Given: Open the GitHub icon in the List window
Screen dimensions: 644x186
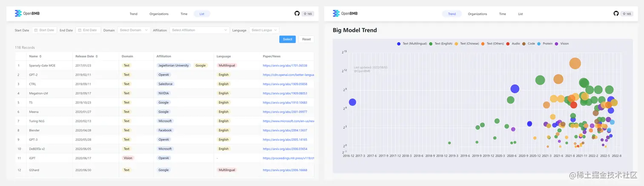Looking at the screenshot, I should [x=297, y=14].
